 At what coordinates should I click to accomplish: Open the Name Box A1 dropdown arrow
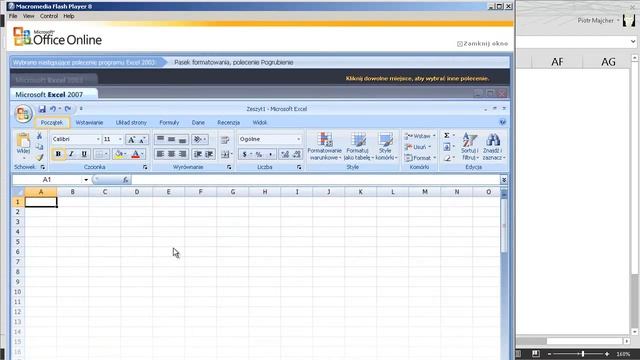[86, 180]
